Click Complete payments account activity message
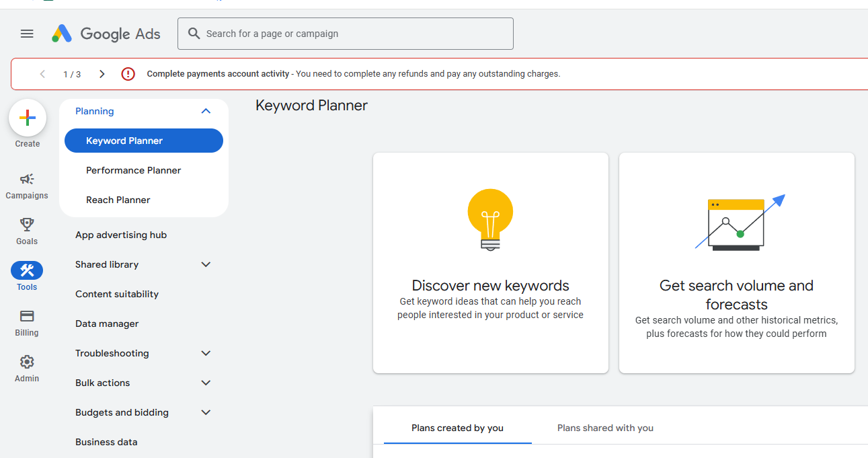This screenshot has width=868, height=458. [x=353, y=74]
